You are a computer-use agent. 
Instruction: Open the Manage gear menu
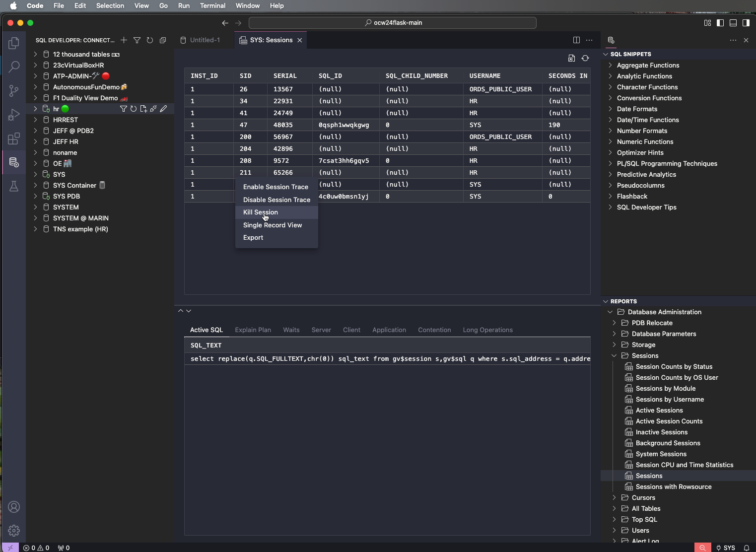point(14,531)
